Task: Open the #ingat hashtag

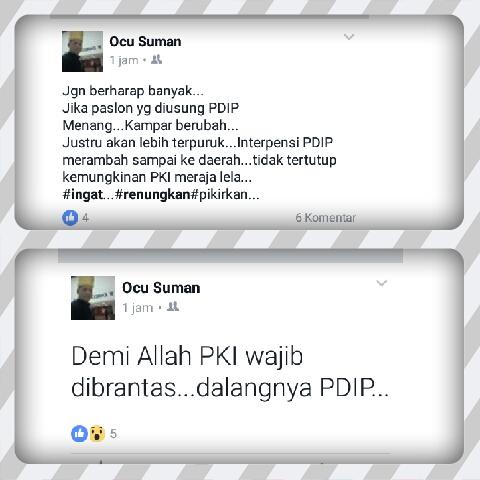Action: coord(82,194)
